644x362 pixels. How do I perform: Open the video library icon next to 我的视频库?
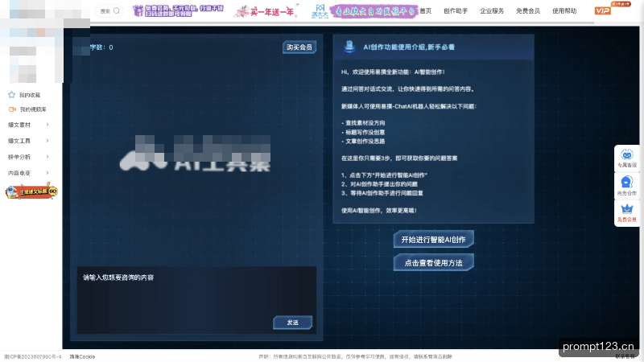point(12,109)
